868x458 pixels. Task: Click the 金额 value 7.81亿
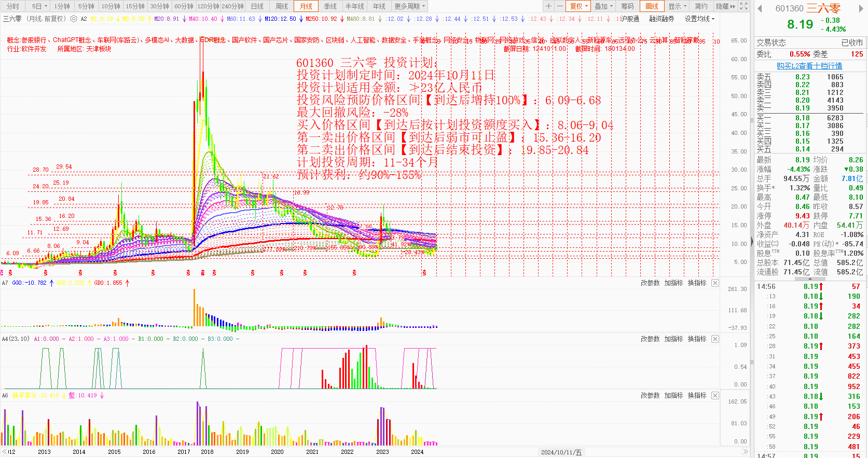pyautogui.click(x=852, y=178)
